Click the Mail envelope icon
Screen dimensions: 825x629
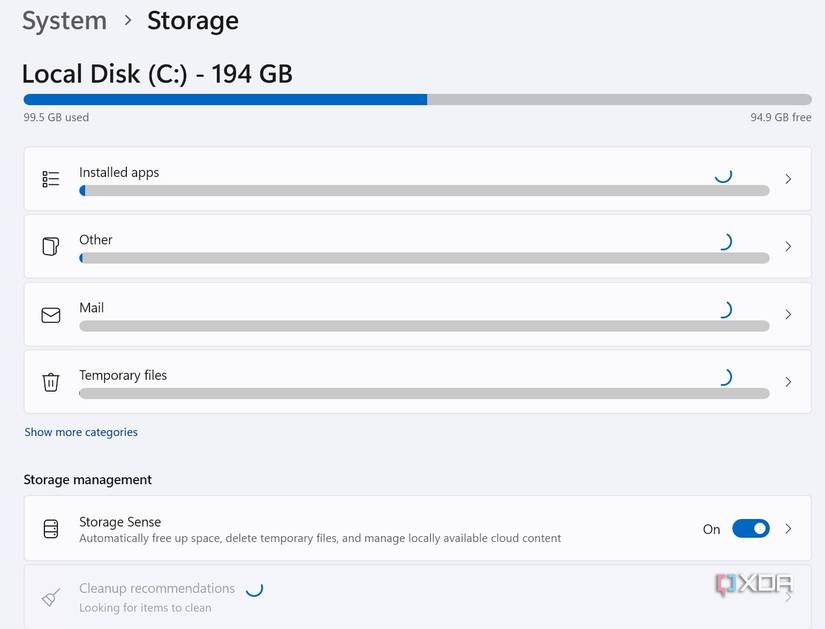point(51,314)
